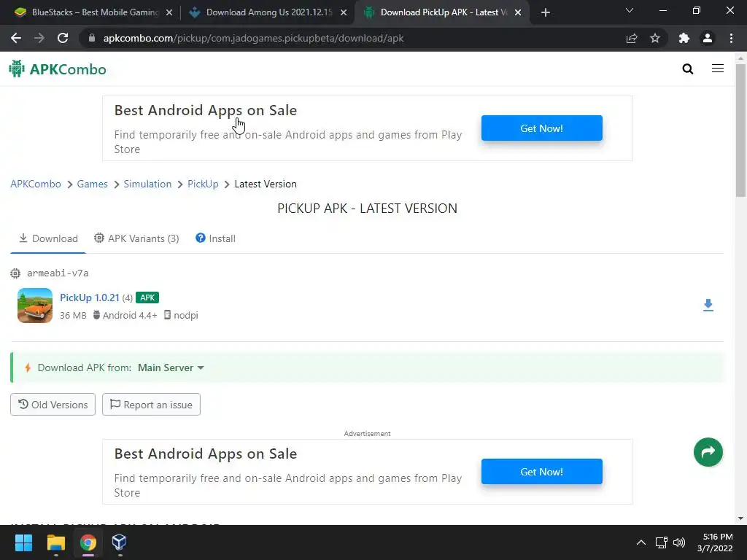Open the network tray icon

click(661, 542)
